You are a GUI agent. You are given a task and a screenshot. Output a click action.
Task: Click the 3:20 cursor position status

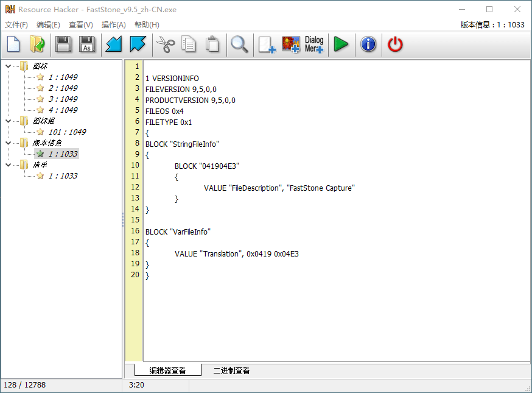point(136,385)
